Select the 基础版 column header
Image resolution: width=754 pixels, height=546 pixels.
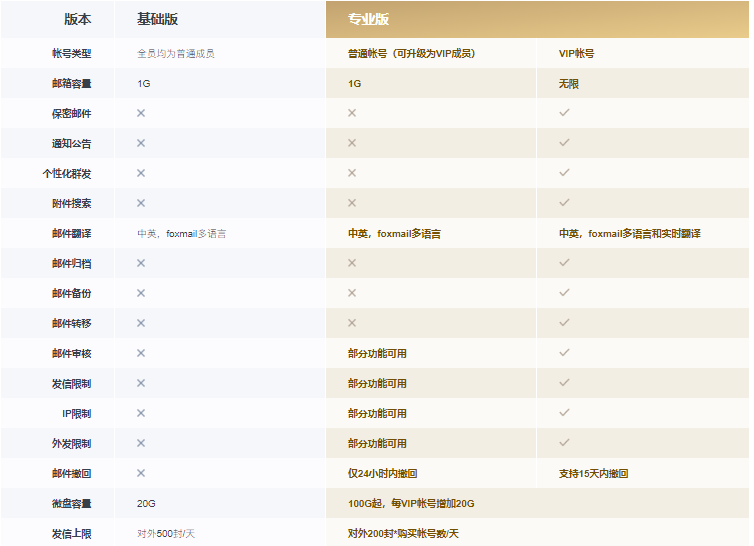(x=158, y=19)
